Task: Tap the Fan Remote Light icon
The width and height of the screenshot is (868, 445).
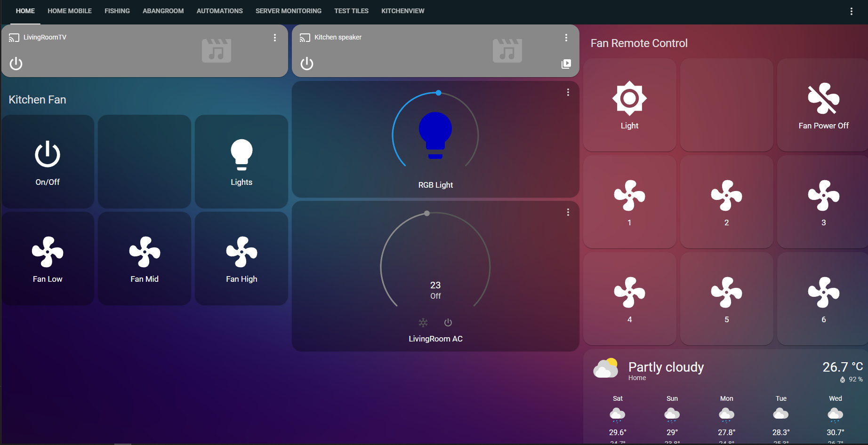Action: (x=629, y=99)
